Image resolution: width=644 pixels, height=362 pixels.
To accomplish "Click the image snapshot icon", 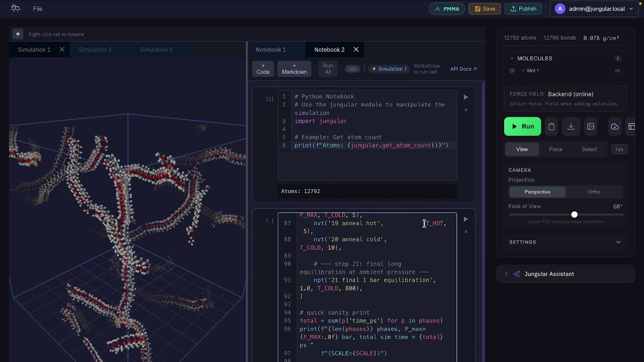I will [591, 127].
